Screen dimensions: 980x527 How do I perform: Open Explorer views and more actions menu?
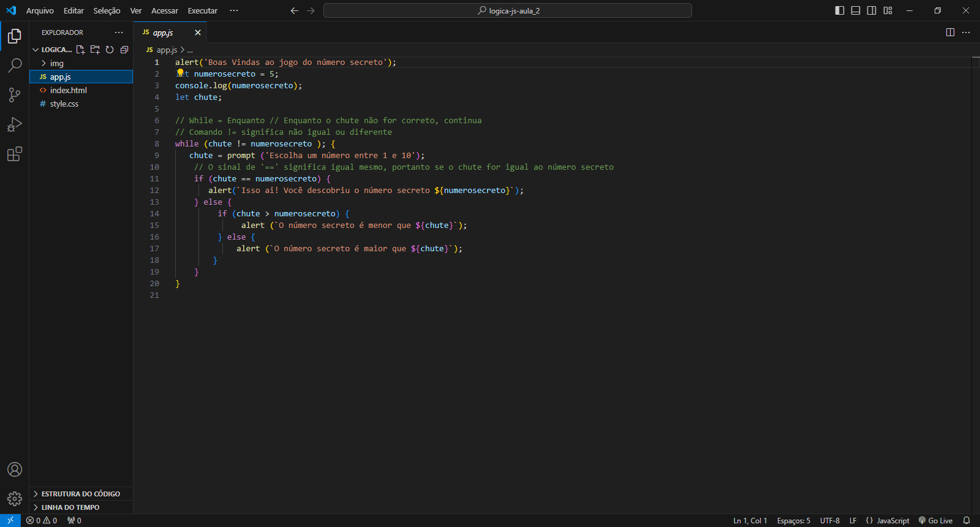coord(119,32)
